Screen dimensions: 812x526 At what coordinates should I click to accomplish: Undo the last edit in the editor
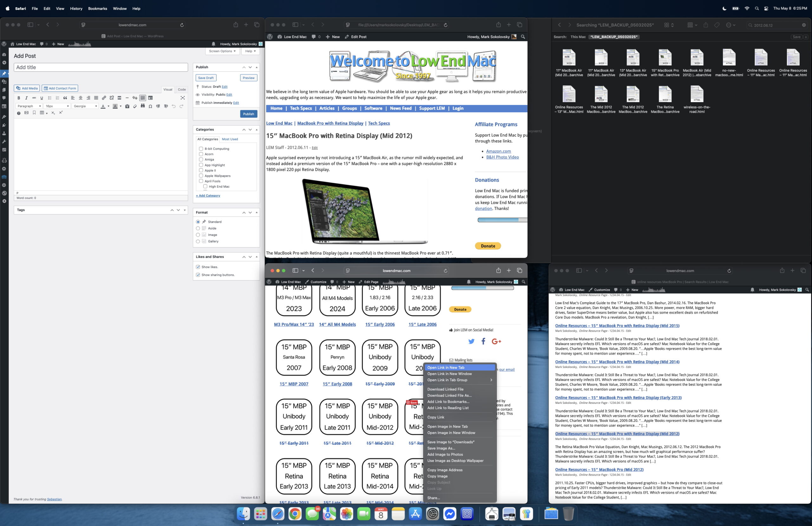tap(174, 106)
